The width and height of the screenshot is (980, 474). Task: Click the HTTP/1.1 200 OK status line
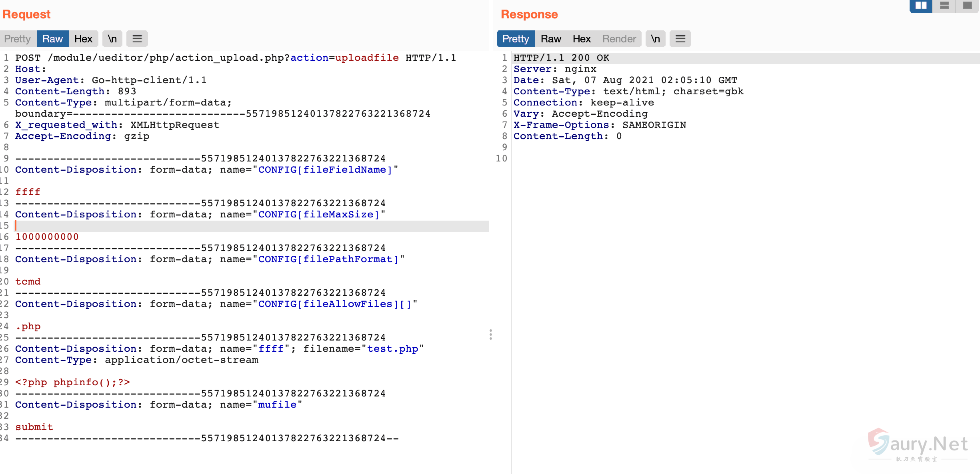pos(561,58)
